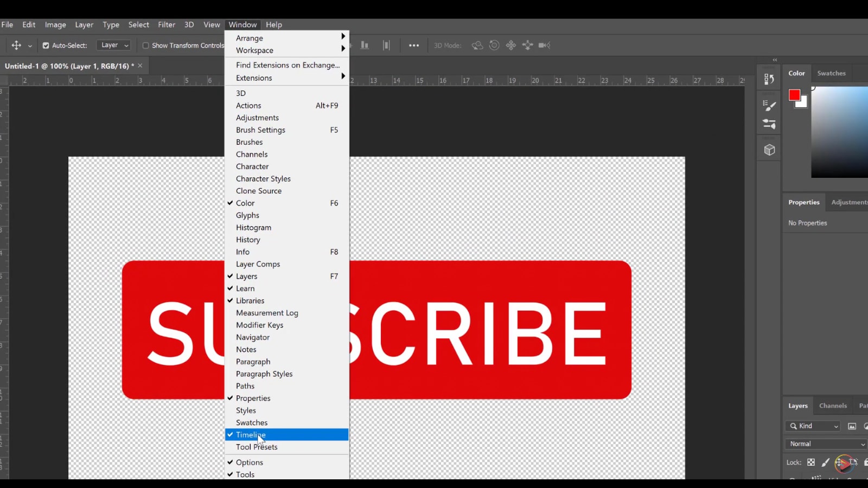Lock transparent pixels icon in Layers
The image size is (868, 488).
[811, 463]
